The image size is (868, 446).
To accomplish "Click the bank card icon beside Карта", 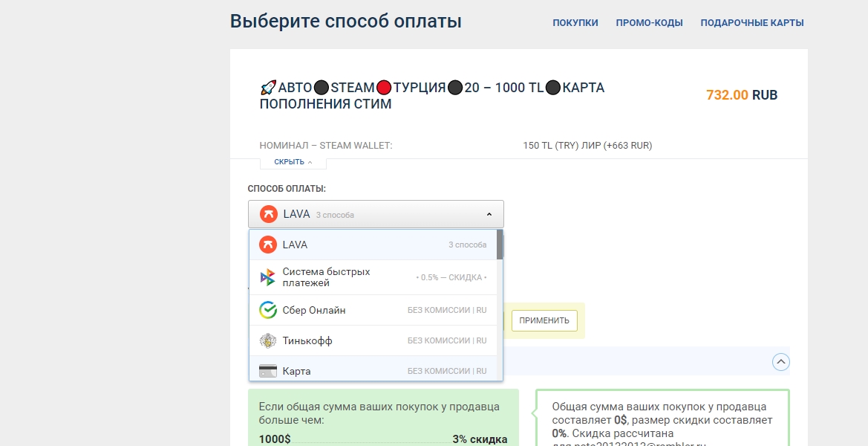I will click(268, 371).
